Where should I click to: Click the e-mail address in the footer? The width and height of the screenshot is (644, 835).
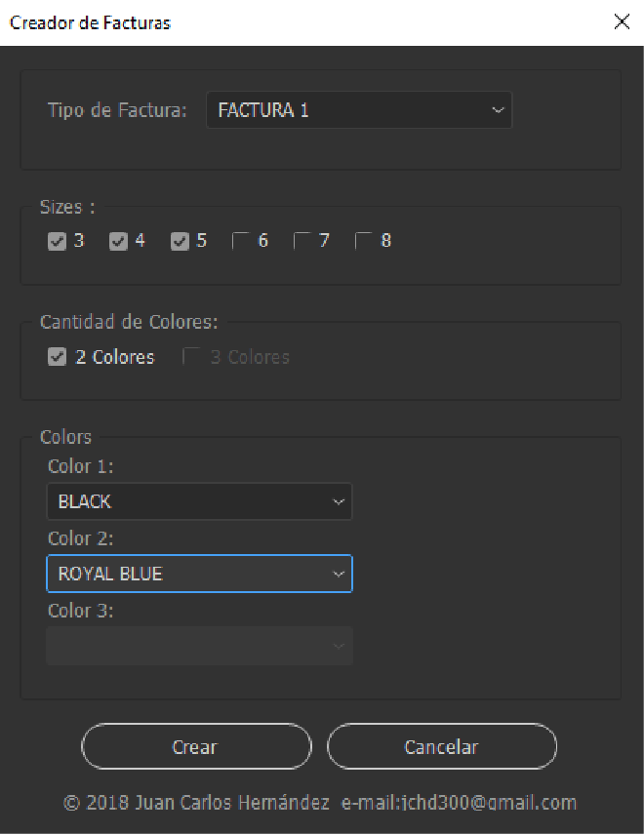pyautogui.click(x=459, y=804)
